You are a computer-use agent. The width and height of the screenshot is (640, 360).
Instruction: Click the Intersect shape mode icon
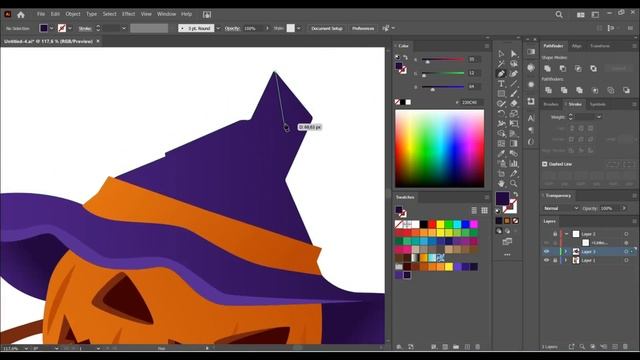[x=578, y=69]
